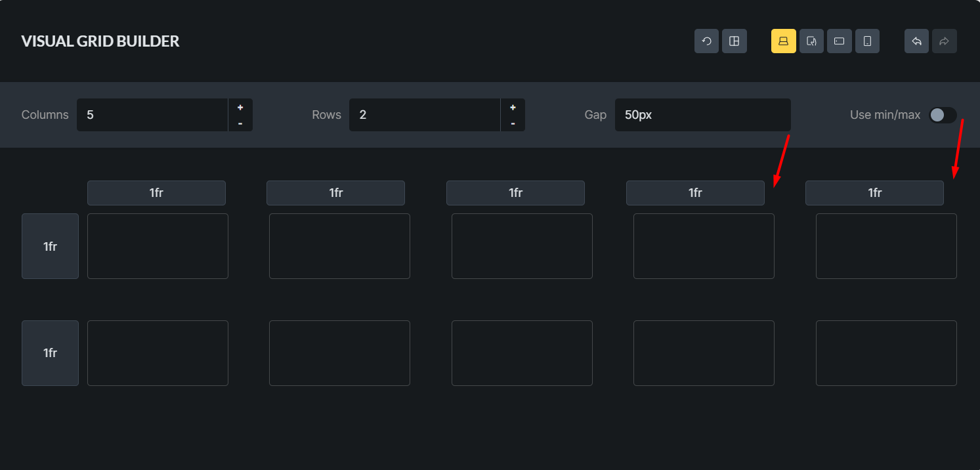
Task: Decrease Rows with the minus stepper
Action: (x=513, y=123)
